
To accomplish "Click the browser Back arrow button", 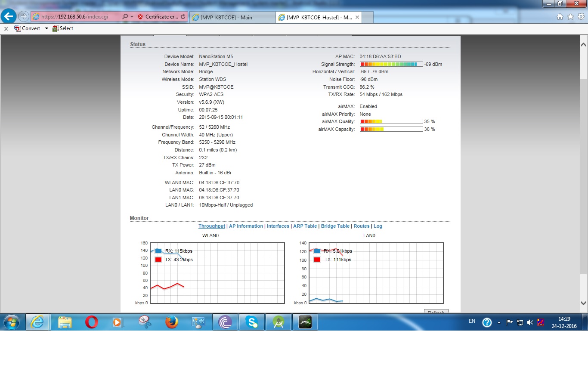I will 9,17.
